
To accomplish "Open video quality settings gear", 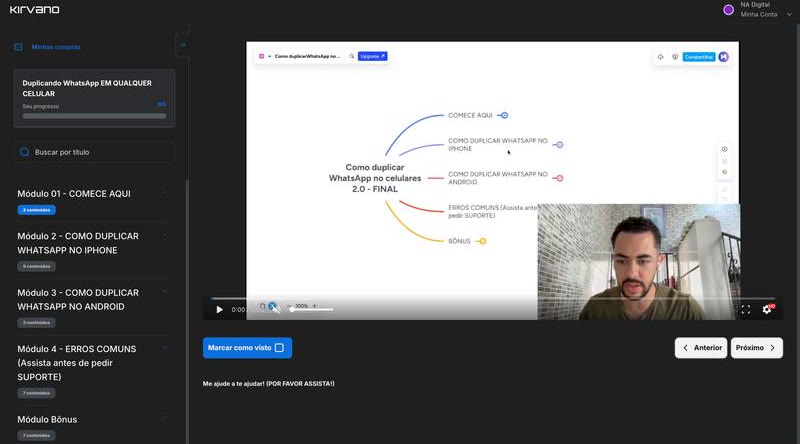I will [767, 309].
